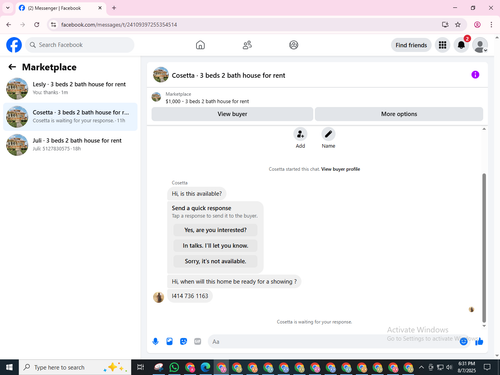Click Find friends button

[411, 45]
